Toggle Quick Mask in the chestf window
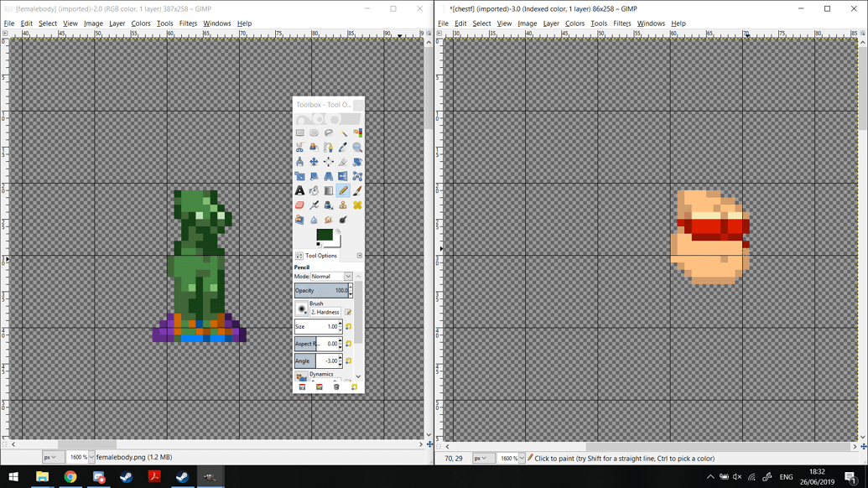This screenshot has height=488, width=868. [439, 446]
